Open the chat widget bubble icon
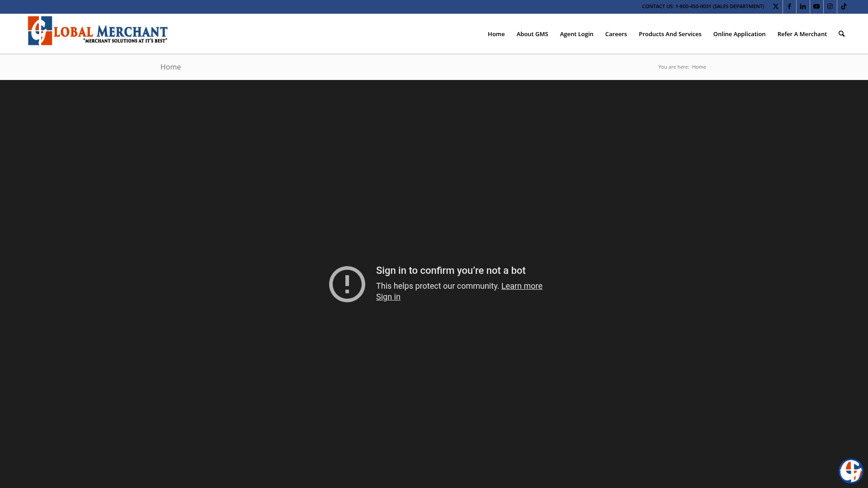The image size is (868, 488). click(851, 471)
